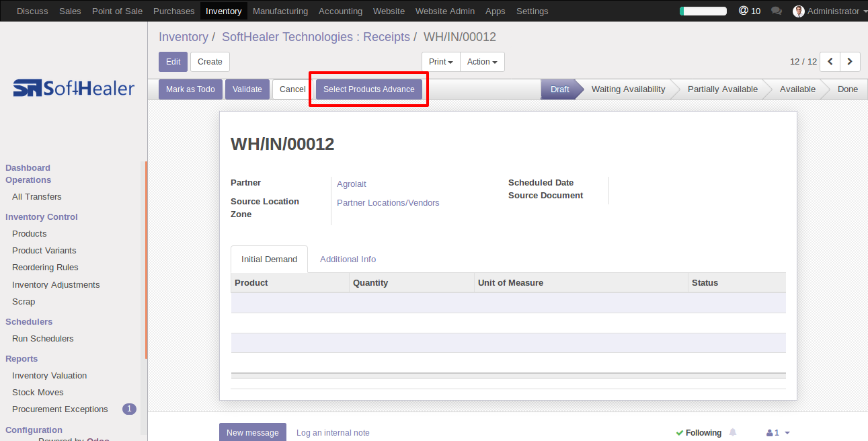Click the New message button
This screenshot has width=868, height=441.
click(253, 432)
